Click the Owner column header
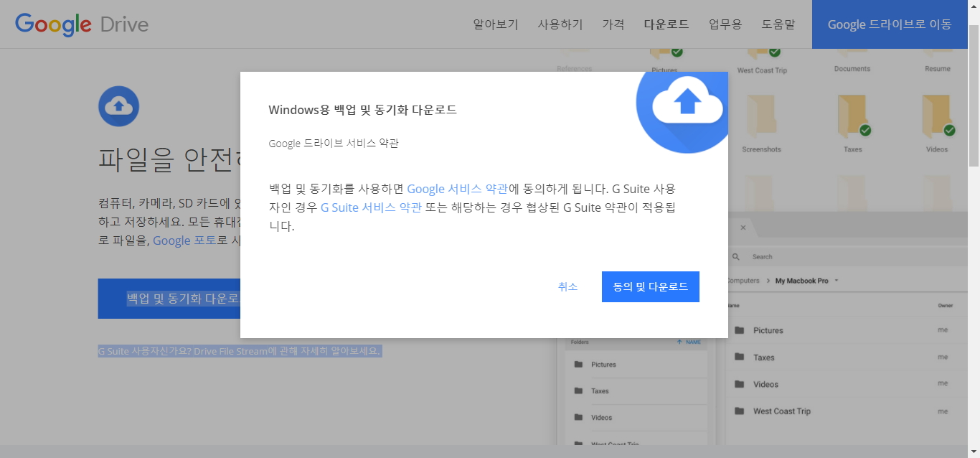This screenshot has width=980, height=458. [946, 306]
